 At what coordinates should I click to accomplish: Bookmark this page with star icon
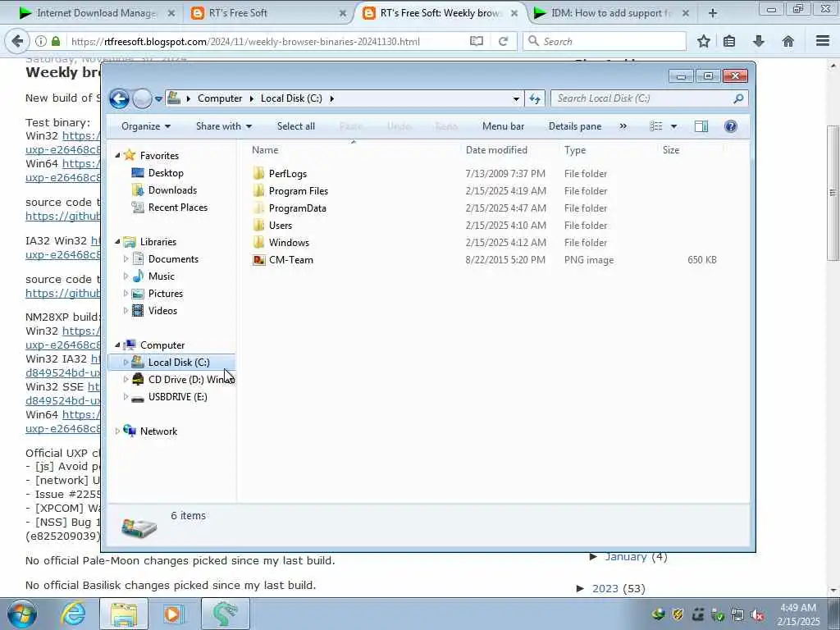point(703,41)
